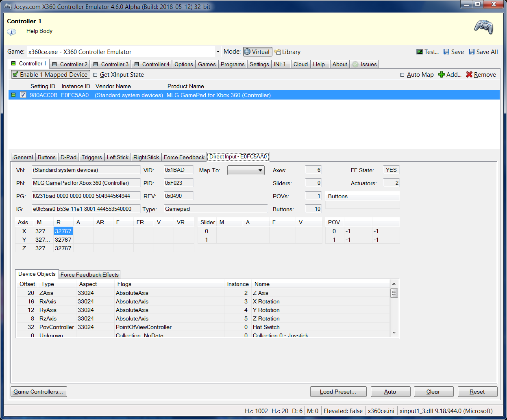This screenshot has height=420, width=507.
Task: Switch to Right Stick tab
Action: [146, 157]
